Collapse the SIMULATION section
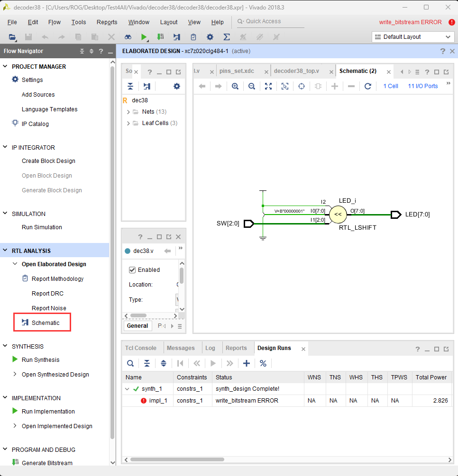 click(5, 214)
